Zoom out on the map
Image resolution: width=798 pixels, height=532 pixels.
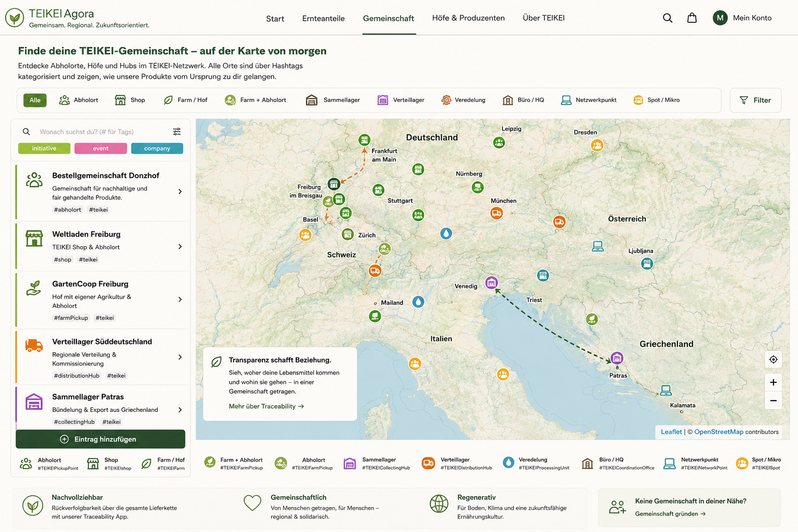coord(773,401)
